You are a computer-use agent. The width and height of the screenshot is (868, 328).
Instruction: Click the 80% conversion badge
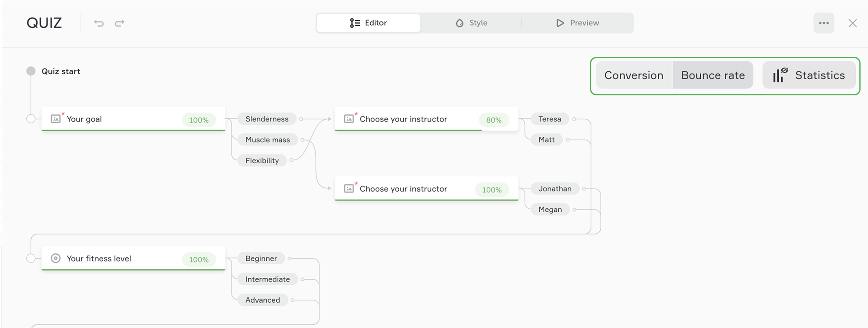coord(494,120)
